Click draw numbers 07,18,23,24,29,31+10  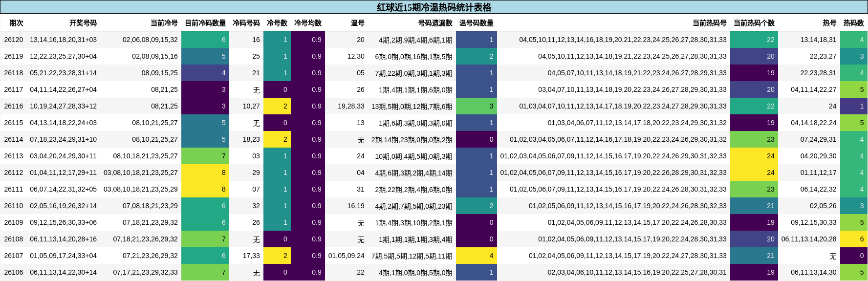click(64, 139)
